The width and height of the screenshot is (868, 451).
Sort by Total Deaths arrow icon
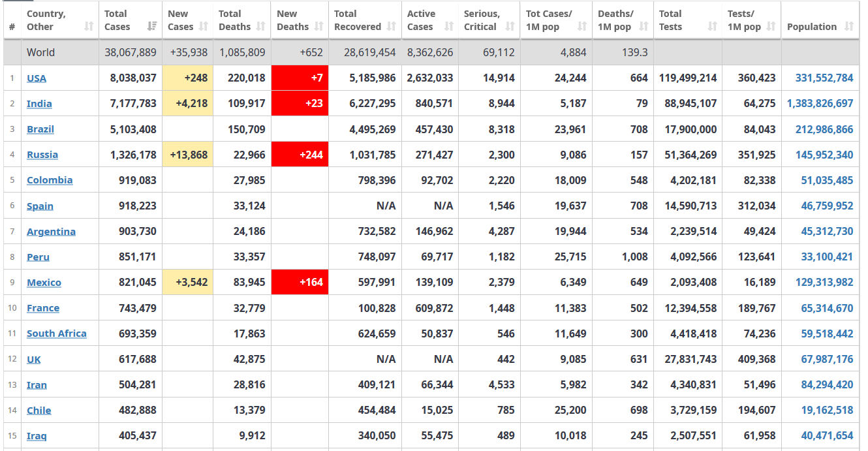(x=261, y=27)
